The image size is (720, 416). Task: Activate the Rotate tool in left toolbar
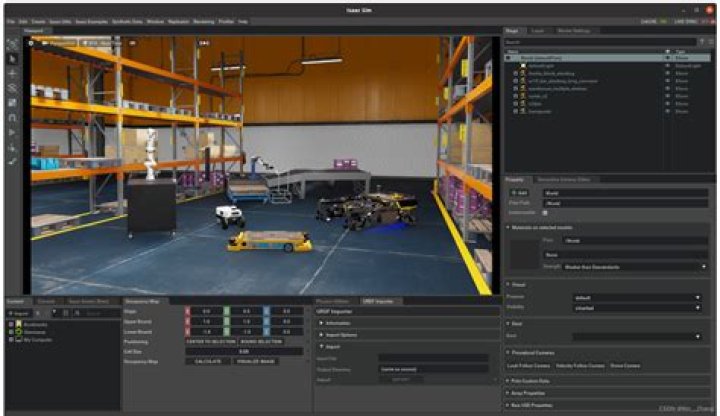coord(12,88)
